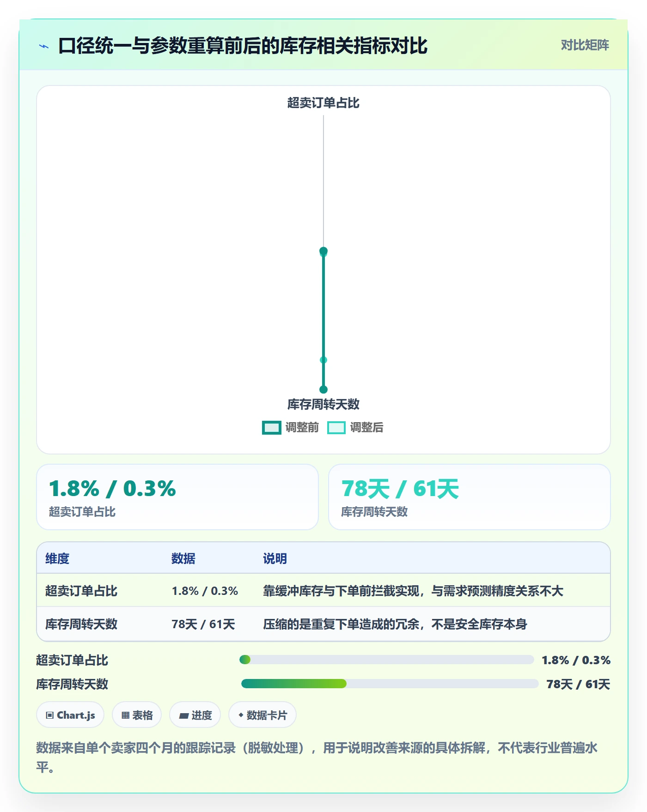Click the 78天 / 61天 progress value

pos(578,684)
